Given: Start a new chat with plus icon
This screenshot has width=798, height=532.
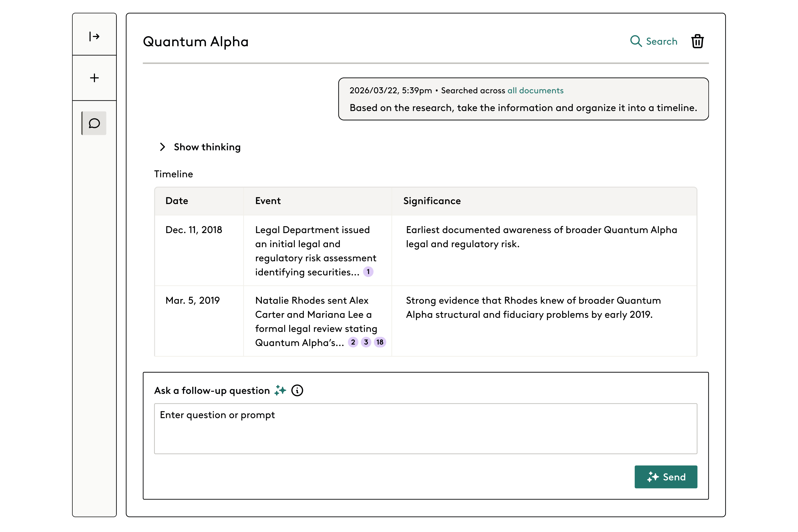Looking at the screenshot, I should (x=94, y=78).
